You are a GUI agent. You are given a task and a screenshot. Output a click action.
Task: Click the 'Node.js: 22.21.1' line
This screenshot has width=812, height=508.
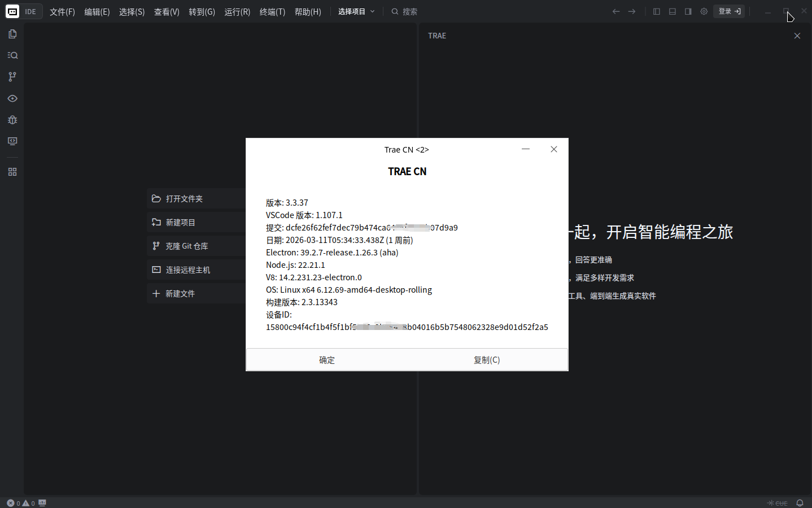(x=295, y=265)
